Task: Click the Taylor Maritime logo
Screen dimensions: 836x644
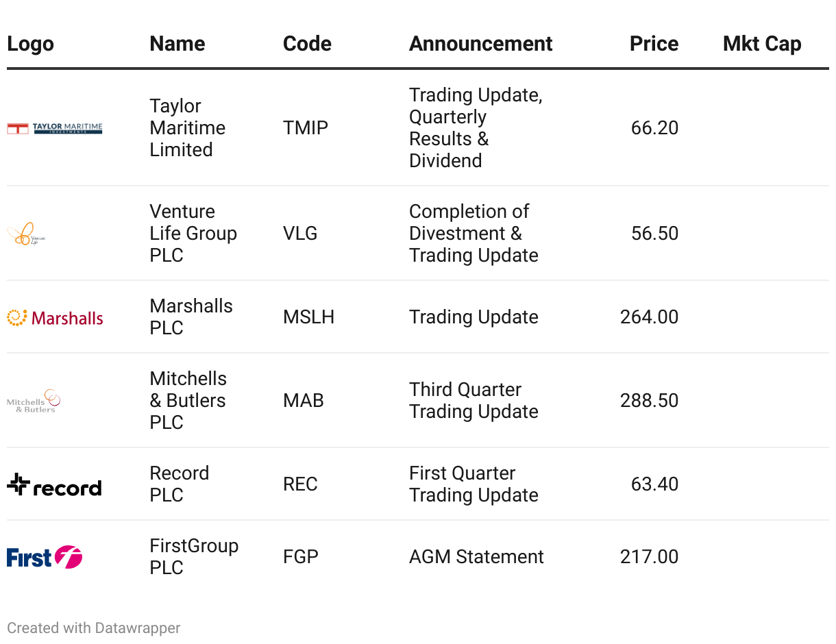Action: pos(55,128)
